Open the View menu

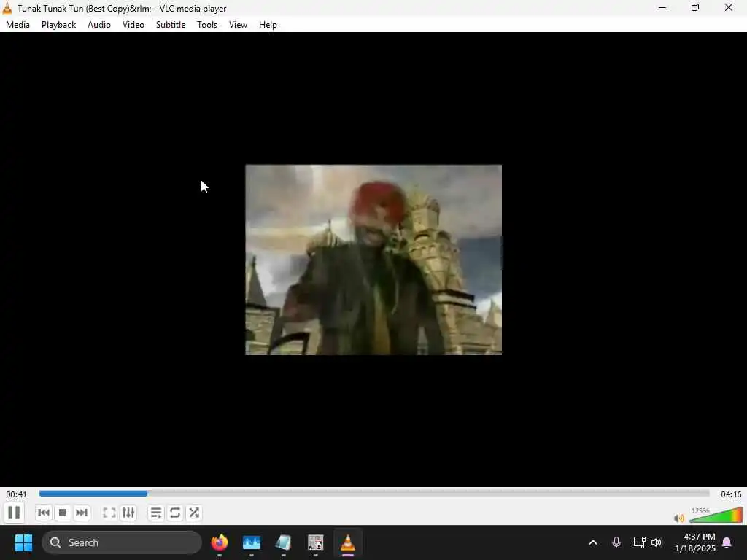pos(239,25)
